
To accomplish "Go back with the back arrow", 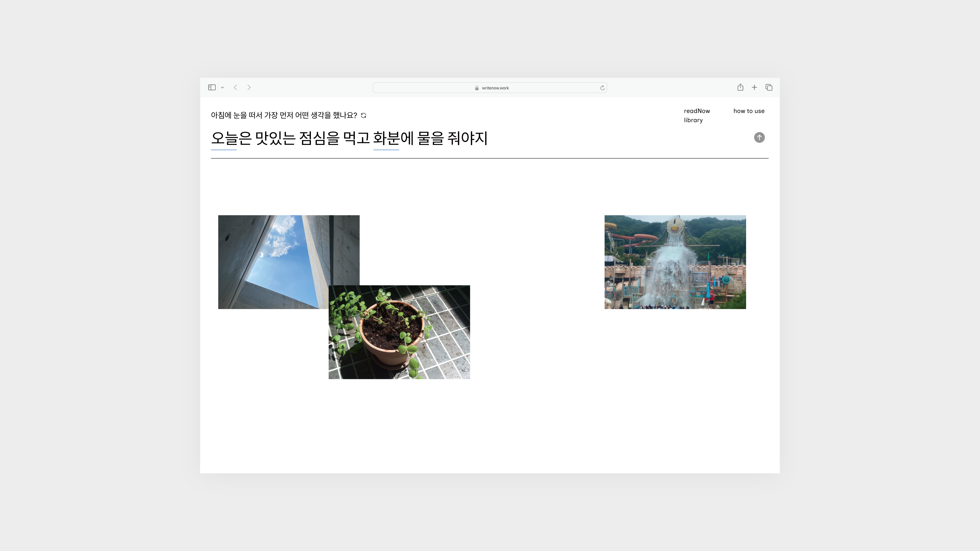I will (235, 87).
